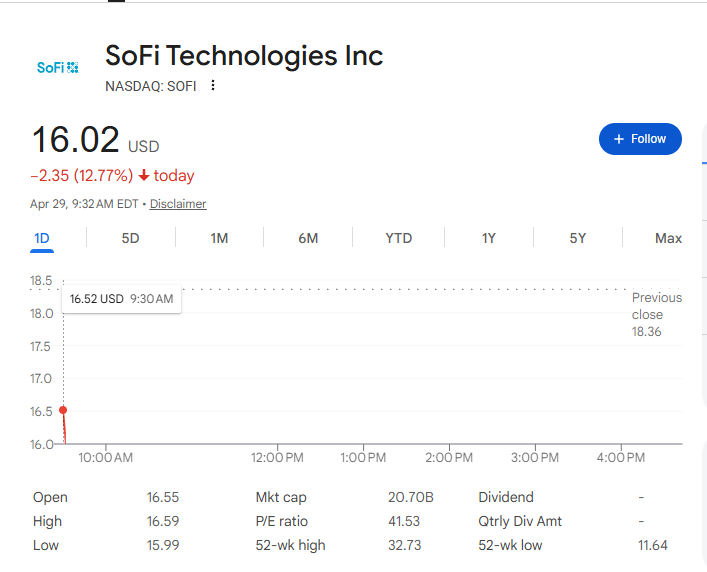
Task: View the 1Y chart range
Action: (x=489, y=238)
